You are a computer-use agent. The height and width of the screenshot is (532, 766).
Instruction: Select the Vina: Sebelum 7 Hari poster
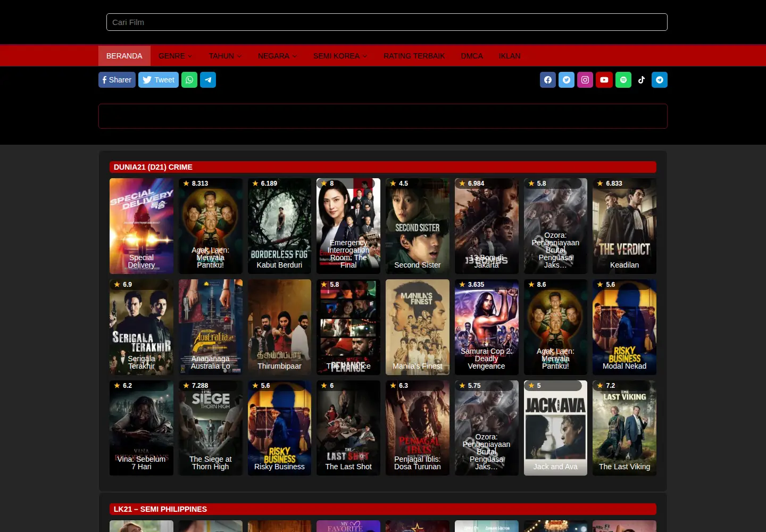pos(141,428)
